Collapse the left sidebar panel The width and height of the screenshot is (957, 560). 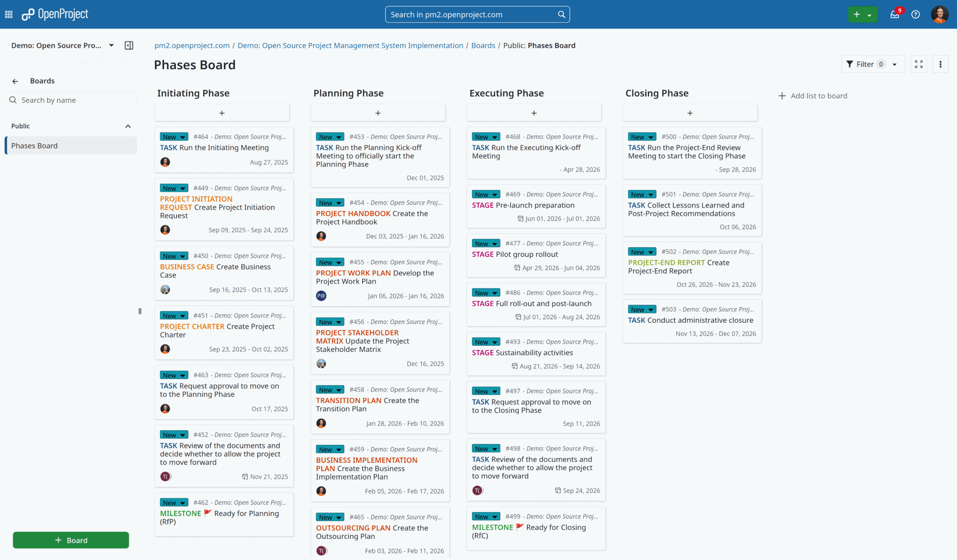[128, 45]
